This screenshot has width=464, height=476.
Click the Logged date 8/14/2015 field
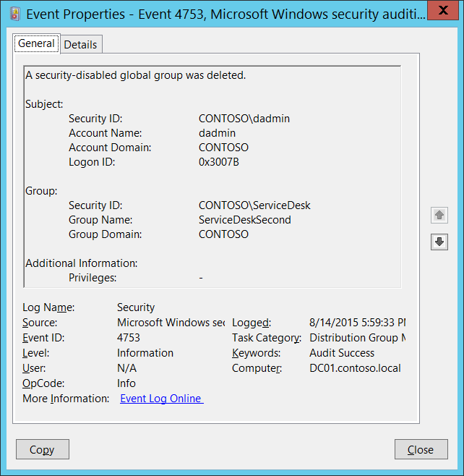(x=357, y=323)
